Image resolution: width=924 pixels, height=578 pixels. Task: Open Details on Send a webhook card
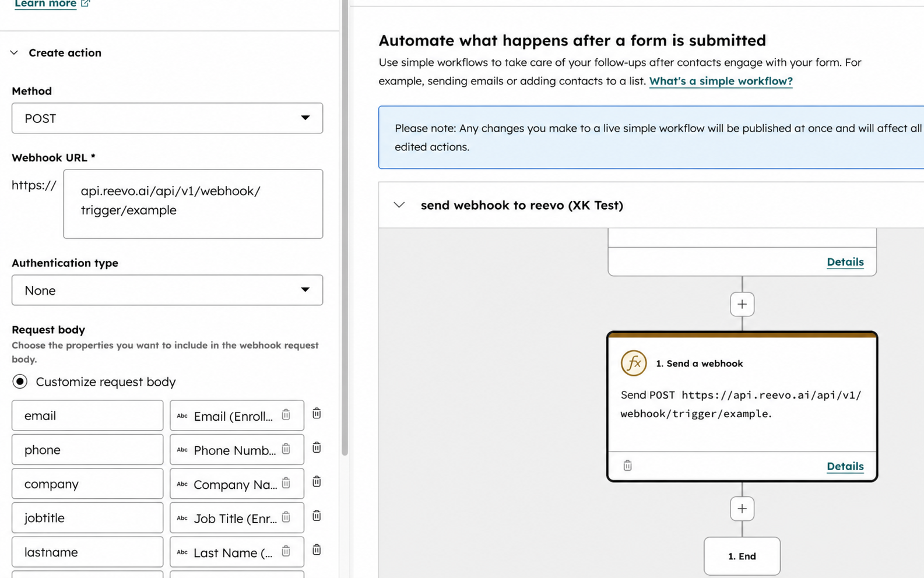(x=845, y=466)
